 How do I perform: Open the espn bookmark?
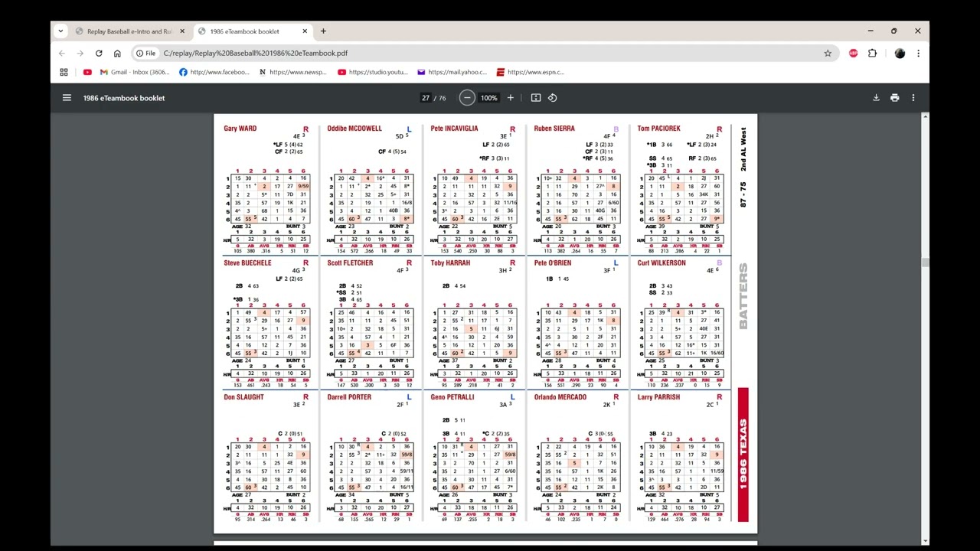click(x=531, y=72)
